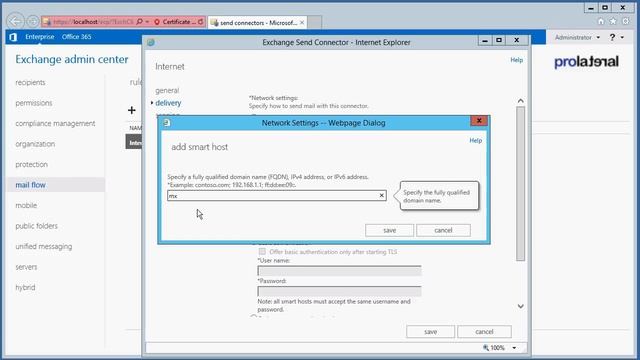The image size is (640, 360).
Task: Open organization in the sidebar
Action: coord(35,144)
